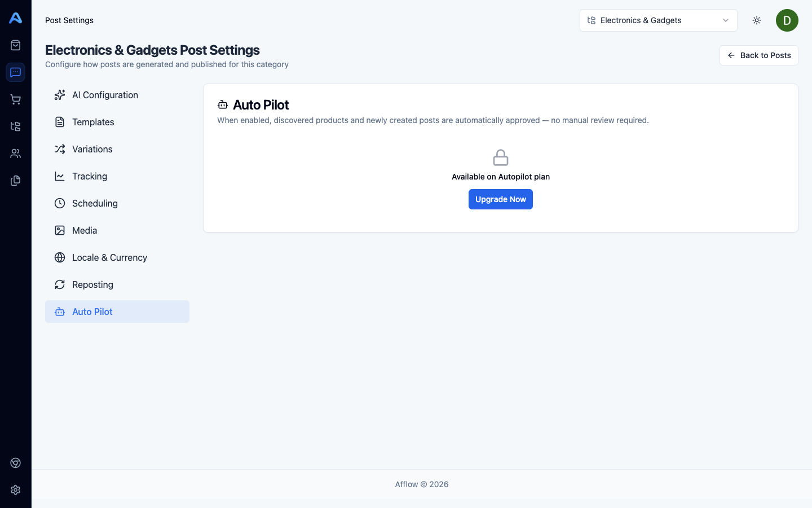Open the Reposting settings tab
The height and width of the screenshot is (508, 812).
point(92,284)
